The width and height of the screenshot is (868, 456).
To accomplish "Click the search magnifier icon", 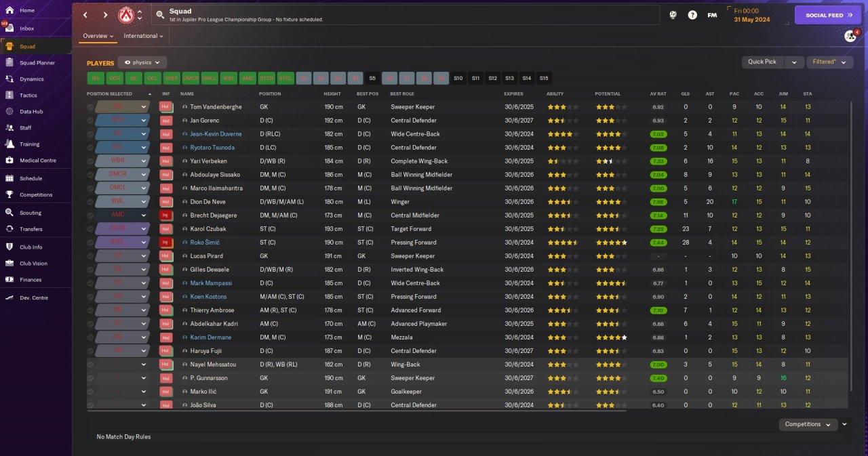I will pyautogui.click(x=159, y=14).
